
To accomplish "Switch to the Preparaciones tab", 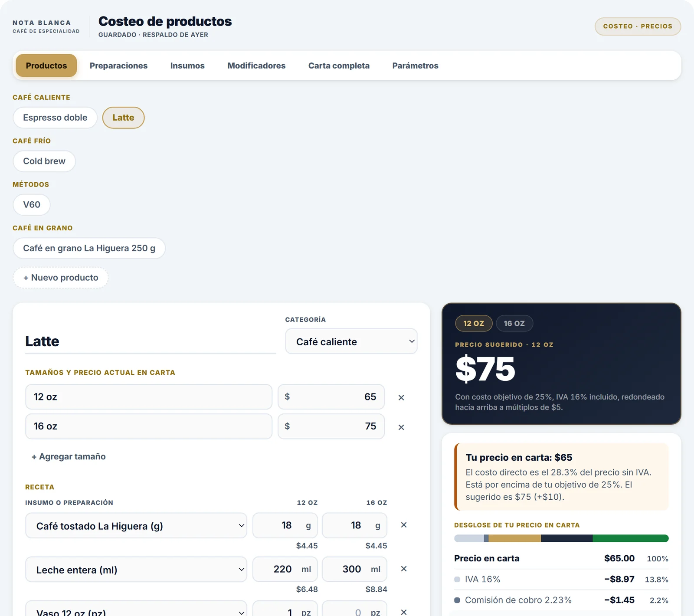I will coord(118,66).
